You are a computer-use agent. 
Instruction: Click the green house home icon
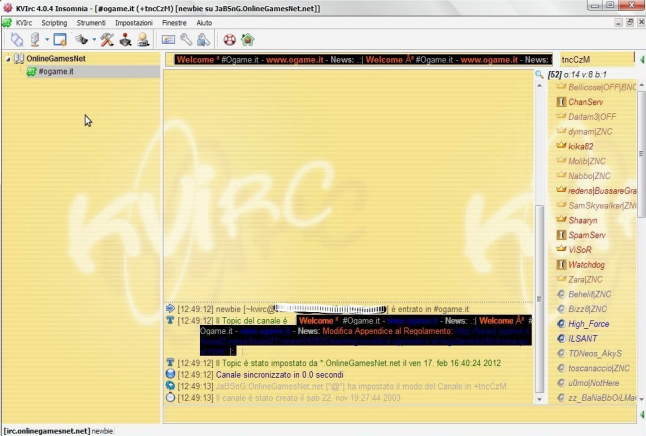[248, 40]
